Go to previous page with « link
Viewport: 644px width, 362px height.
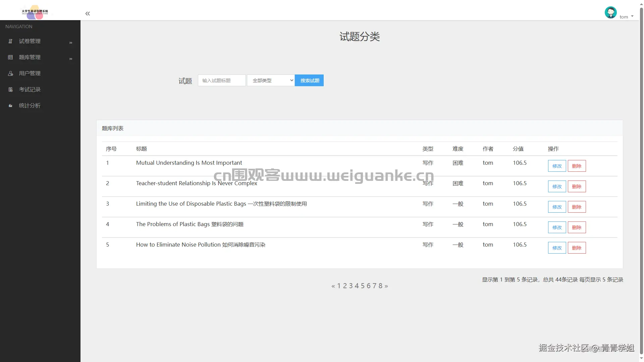[333, 286]
